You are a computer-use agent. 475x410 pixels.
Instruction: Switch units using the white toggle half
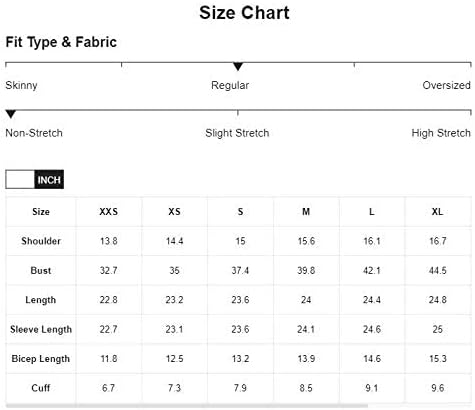20,180
